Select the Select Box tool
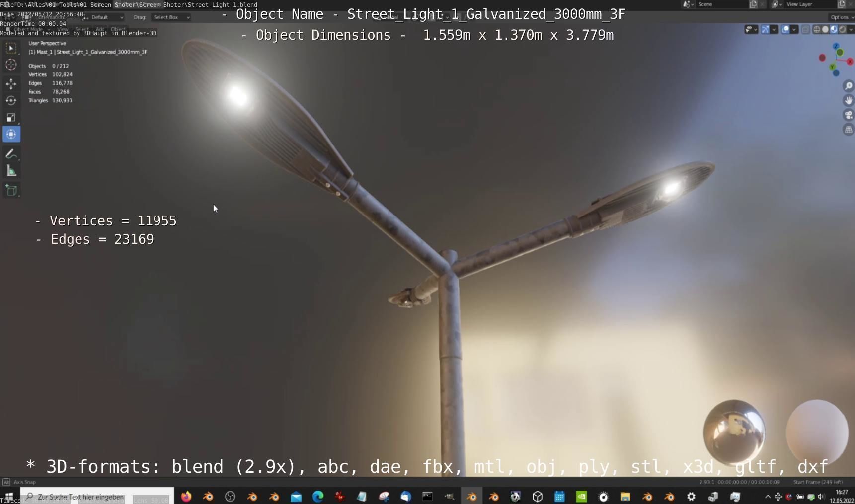The image size is (855, 504). [11, 48]
